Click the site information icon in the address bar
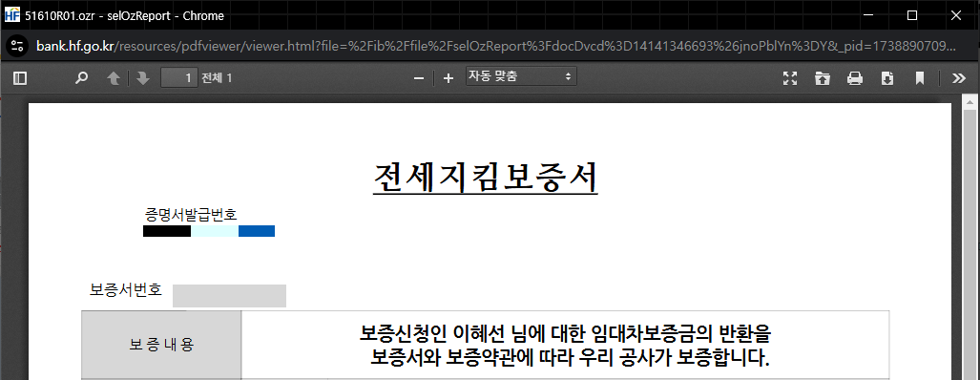Image resolution: width=980 pixels, height=380 pixels. 17,46
